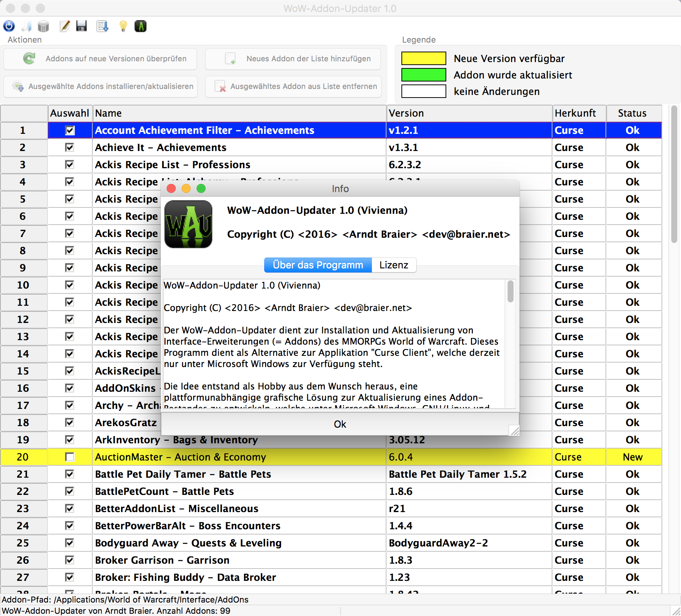Click the green Addon wurde aktualisiert swatch
This screenshot has width=681, height=616.
(424, 75)
